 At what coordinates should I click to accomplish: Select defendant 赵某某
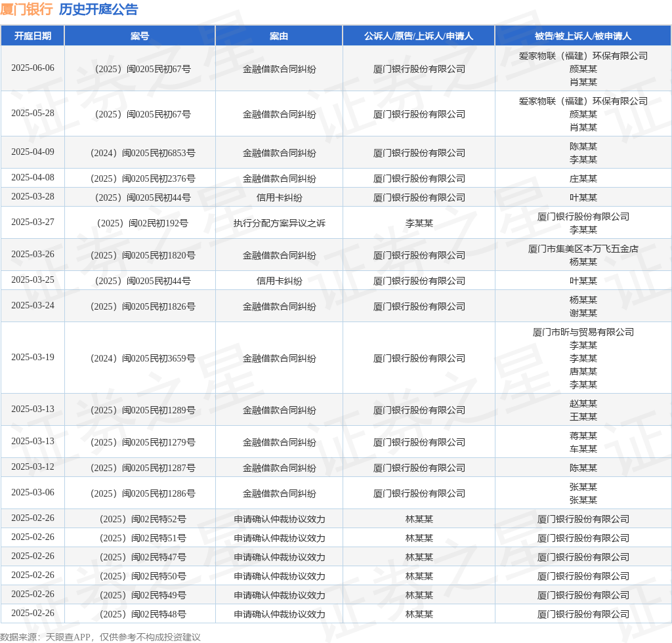583,404
